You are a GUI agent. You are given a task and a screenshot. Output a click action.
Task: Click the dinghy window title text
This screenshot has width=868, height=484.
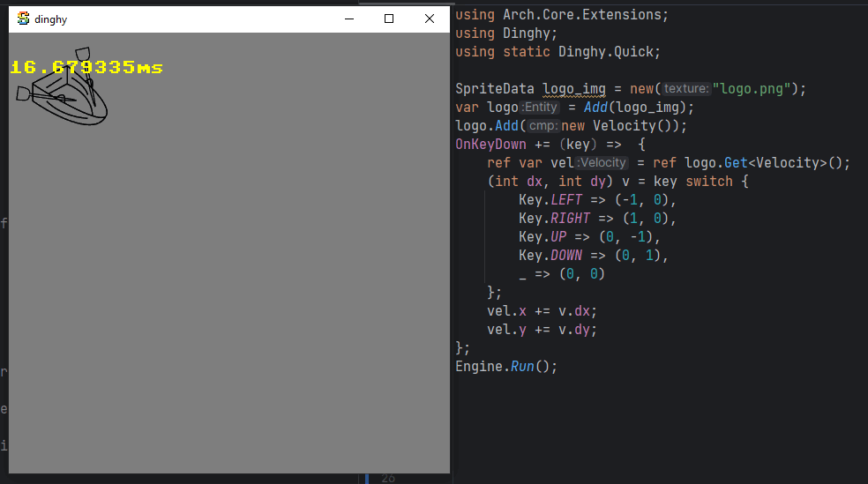coord(50,19)
